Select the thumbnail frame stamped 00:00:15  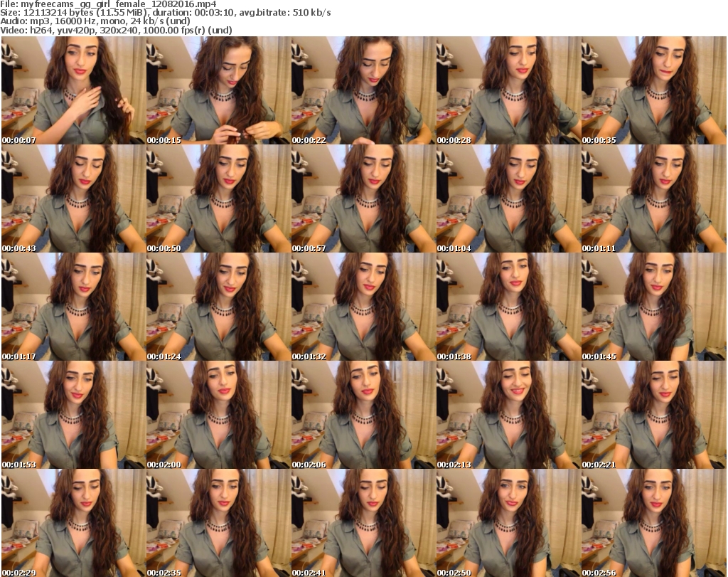(x=219, y=90)
